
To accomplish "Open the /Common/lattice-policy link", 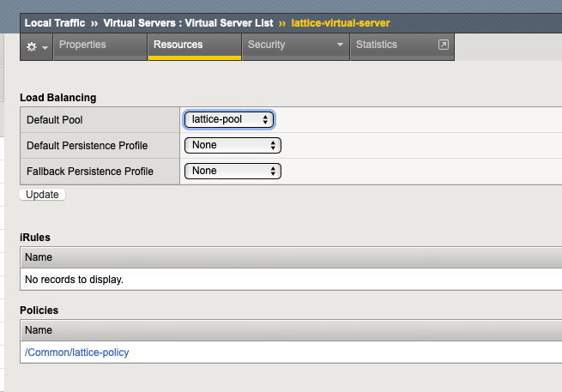I will coord(78,353).
